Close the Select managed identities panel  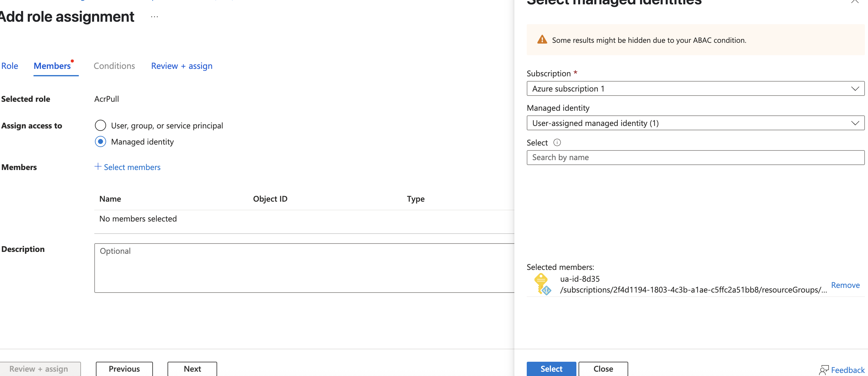[855, 2]
